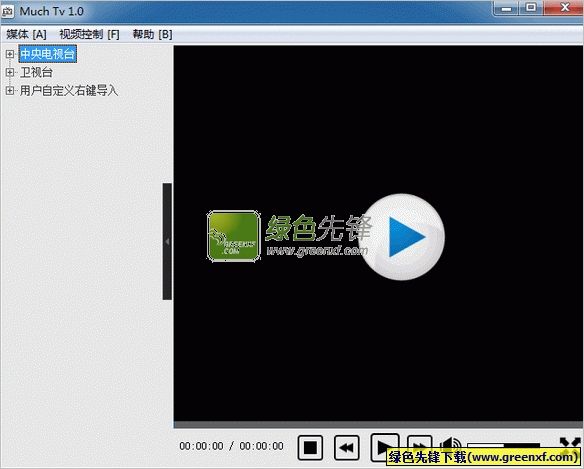
Task: Click the large blue play button overlay
Action: 403,237
